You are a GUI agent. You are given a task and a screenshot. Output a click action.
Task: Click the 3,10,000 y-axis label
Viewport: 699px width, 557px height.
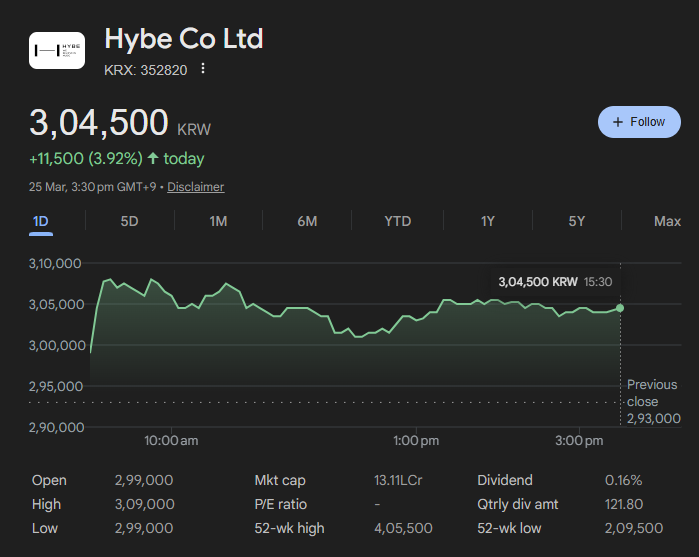[x=55, y=264]
